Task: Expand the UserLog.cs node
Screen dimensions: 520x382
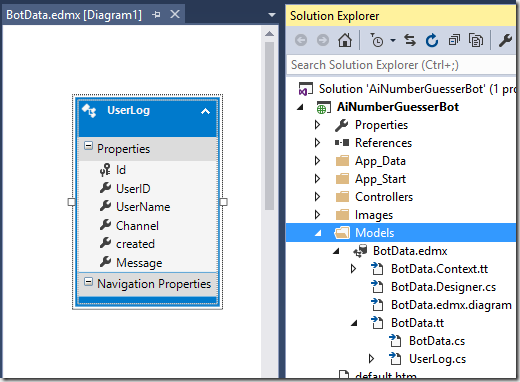Action: tap(372, 359)
